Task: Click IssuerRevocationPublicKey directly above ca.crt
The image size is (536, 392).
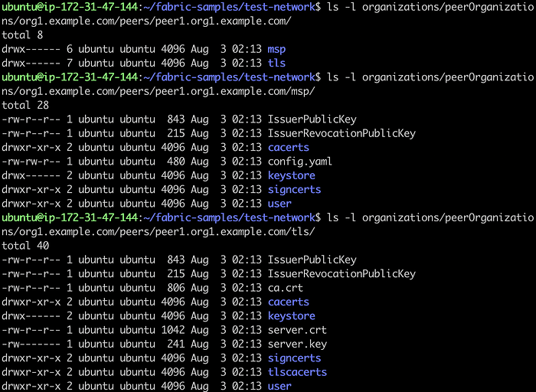Action: pos(342,274)
